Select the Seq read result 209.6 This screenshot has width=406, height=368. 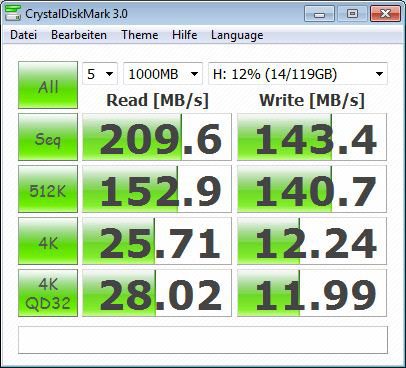[x=157, y=137]
